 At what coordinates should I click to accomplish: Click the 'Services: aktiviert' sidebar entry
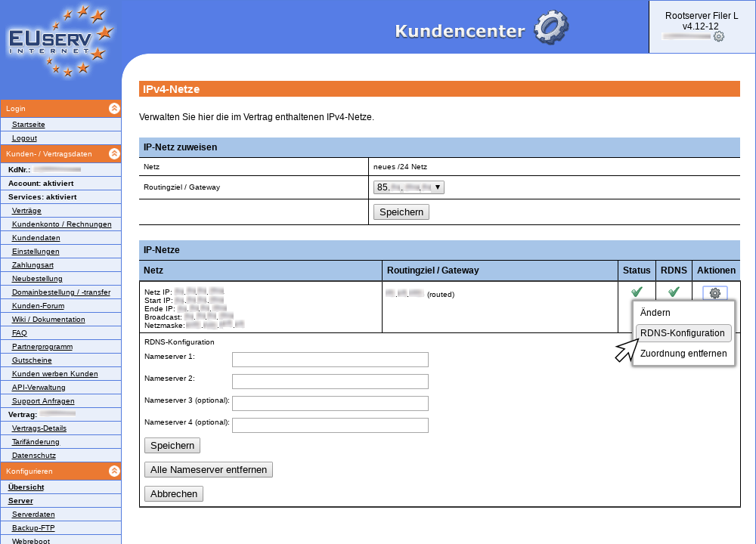click(x=42, y=196)
